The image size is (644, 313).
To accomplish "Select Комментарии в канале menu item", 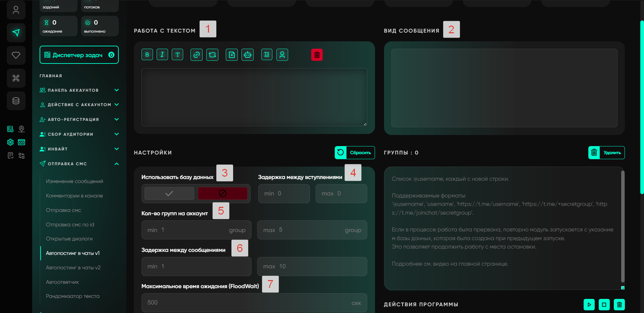I will click(x=74, y=195).
